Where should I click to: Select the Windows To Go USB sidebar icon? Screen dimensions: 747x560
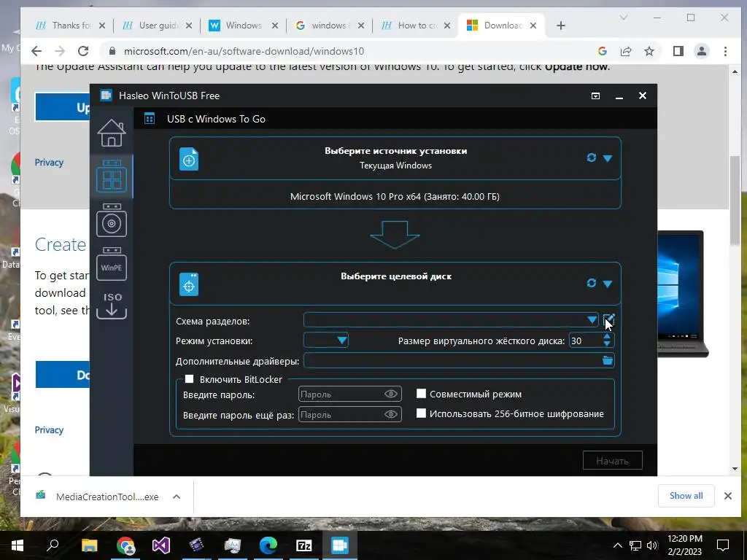pyautogui.click(x=112, y=176)
